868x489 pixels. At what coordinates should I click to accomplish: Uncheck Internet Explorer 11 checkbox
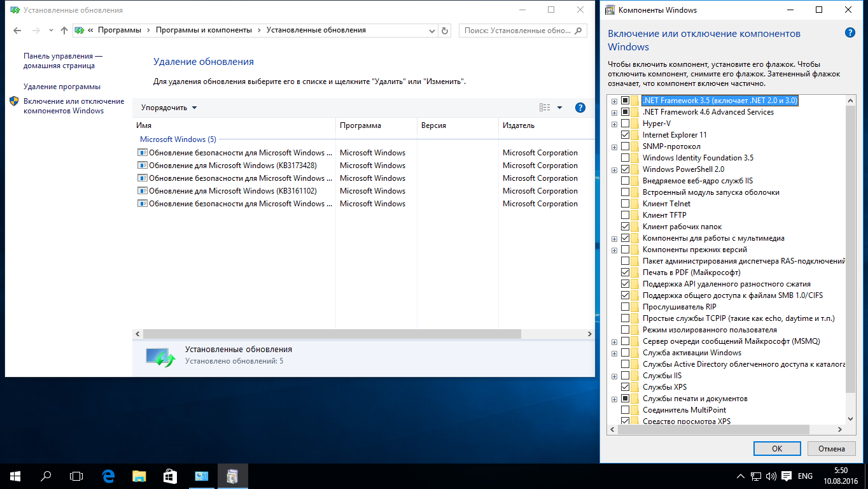[x=625, y=135]
